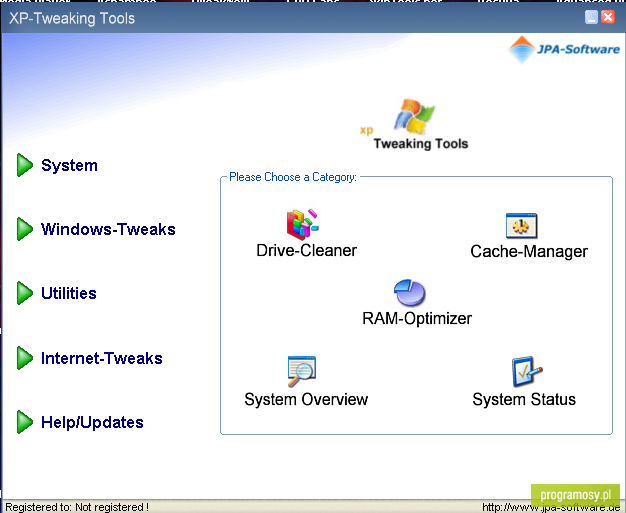
Task: Select the System category
Action: coord(69,165)
